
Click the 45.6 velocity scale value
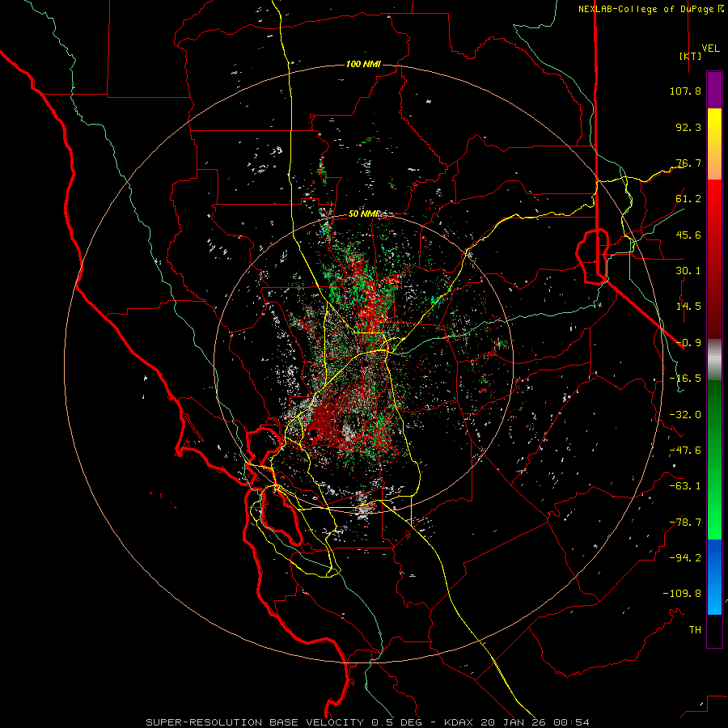coord(688,235)
